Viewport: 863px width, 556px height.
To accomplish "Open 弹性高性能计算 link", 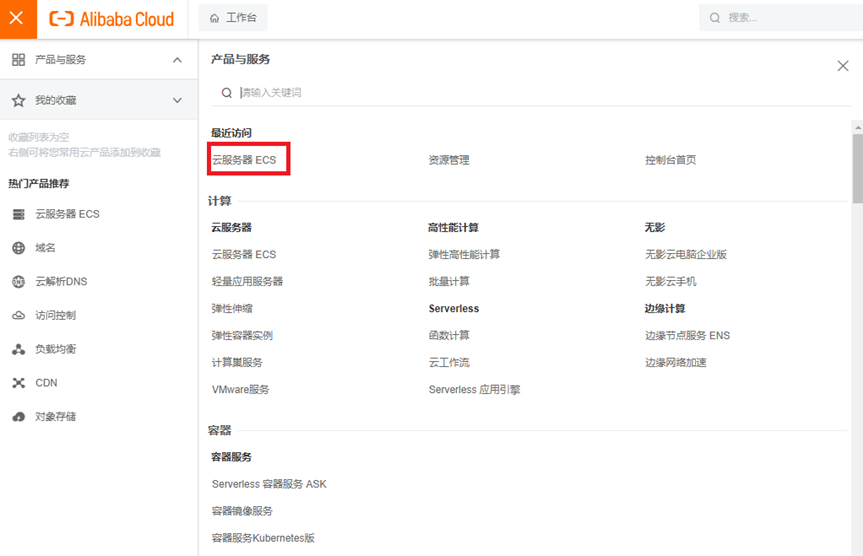I will (x=464, y=254).
